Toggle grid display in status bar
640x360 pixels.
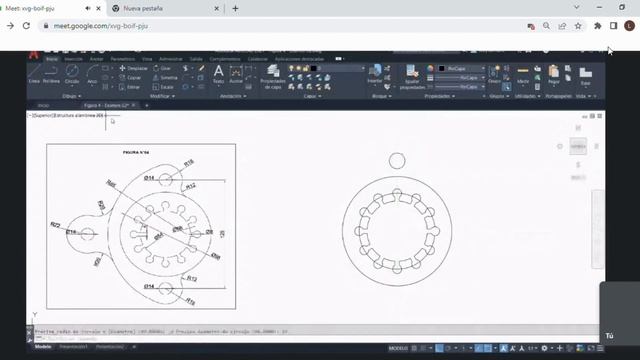[x=414, y=348]
